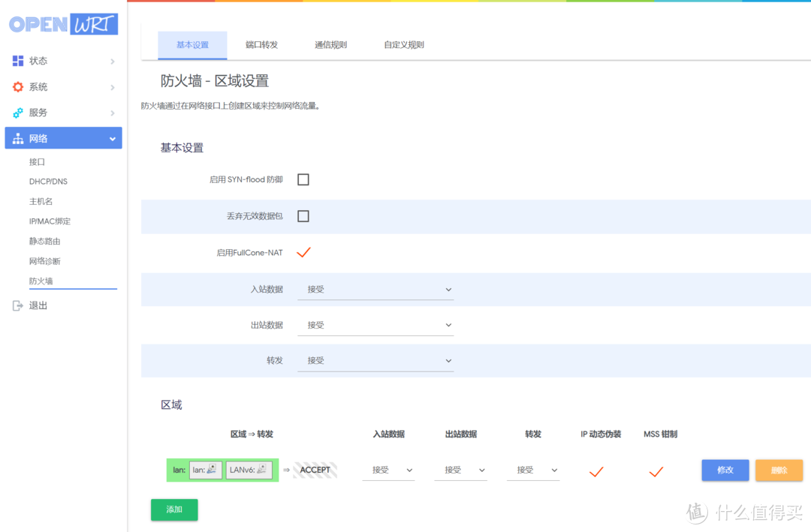Switch to the 端口转发 tab
Viewport: 811px width, 532px height.
[x=261, y=44]
